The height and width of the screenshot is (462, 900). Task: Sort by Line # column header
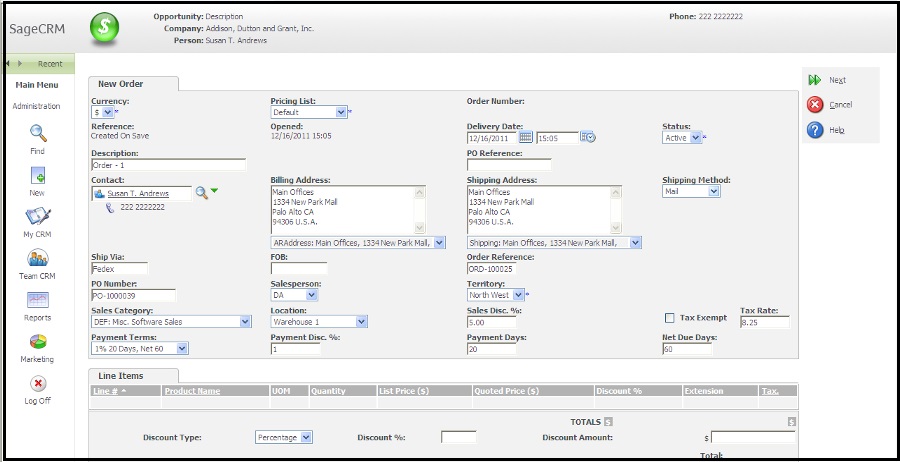[105, 391]
